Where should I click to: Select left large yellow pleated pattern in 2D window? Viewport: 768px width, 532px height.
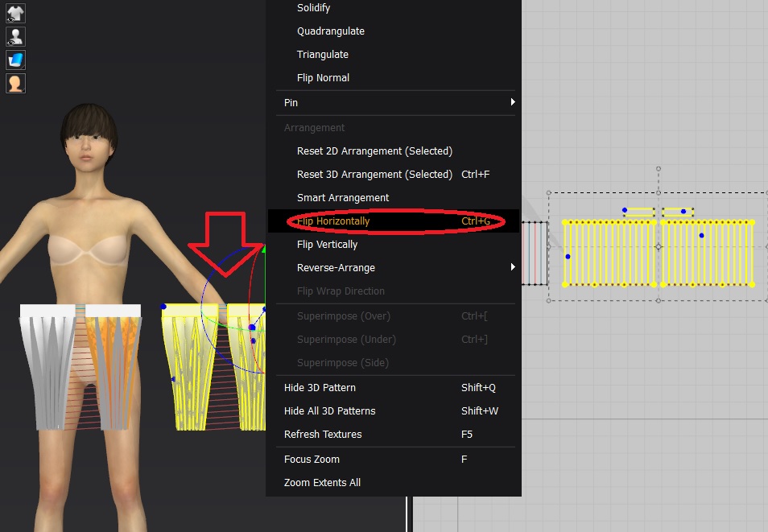pyautogui.click(x=609, y=253)
